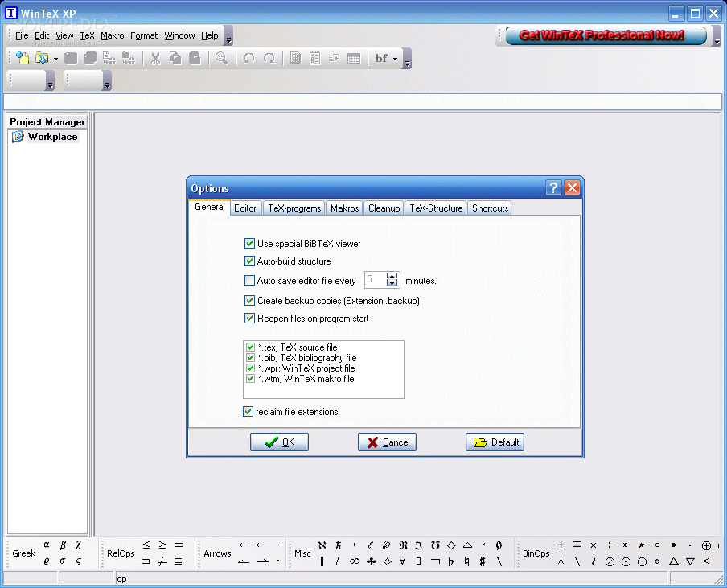Viewport: 727px width, 588px height.
Task: Open the Makro menu
Action: [x=113, y=35]
